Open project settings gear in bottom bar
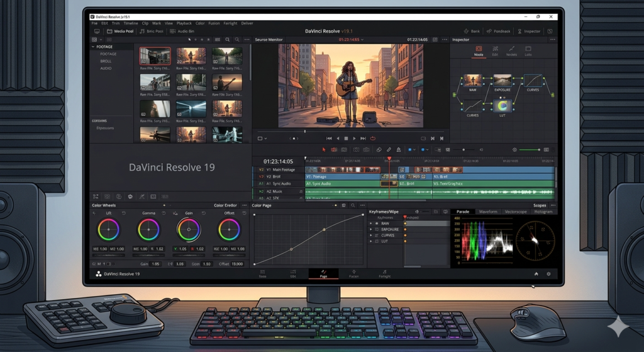644x352 pixels. click(548, 274)
